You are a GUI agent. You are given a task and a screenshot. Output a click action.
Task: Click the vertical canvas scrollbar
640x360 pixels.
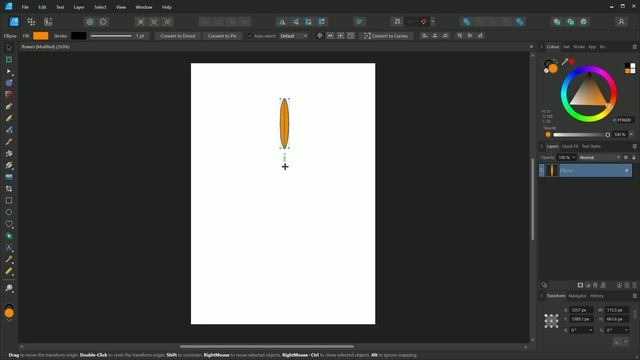coord(532,199)
